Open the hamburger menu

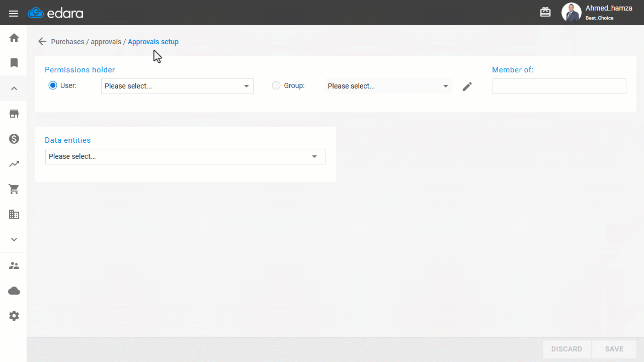point(14,14)
